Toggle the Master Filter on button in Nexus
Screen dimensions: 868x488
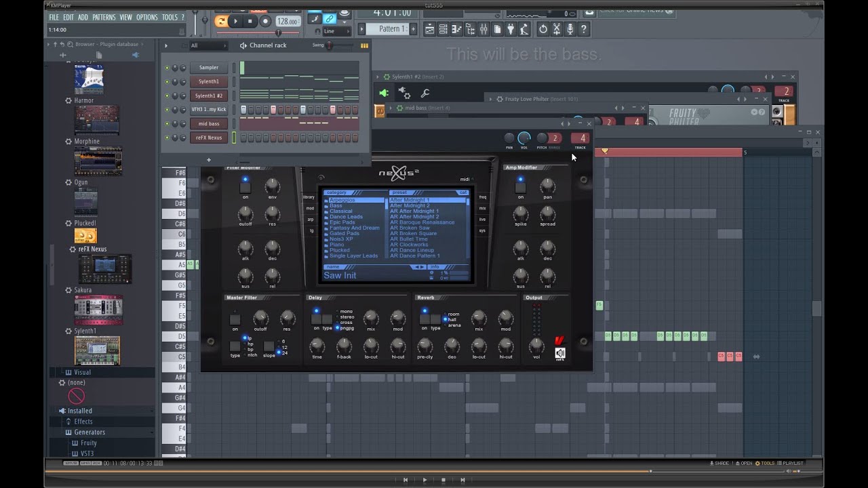pos(235,319)
